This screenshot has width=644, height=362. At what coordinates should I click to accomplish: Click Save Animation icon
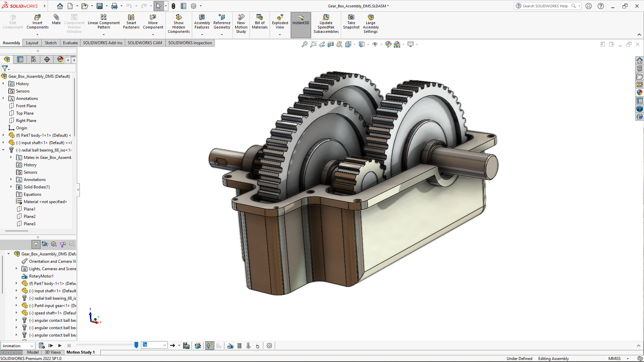pyautogui.click(x=186, y=346)
